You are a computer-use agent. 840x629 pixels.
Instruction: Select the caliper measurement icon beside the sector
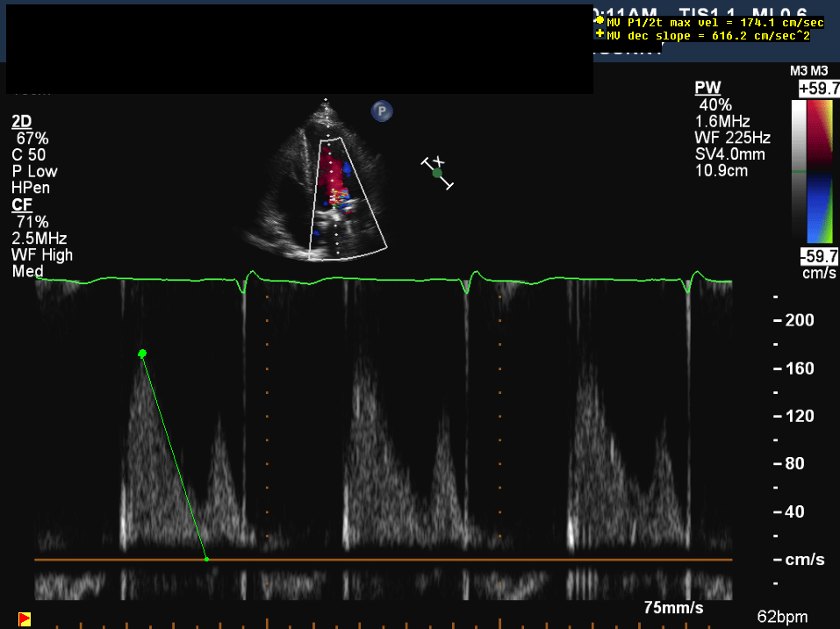[438, 173]
